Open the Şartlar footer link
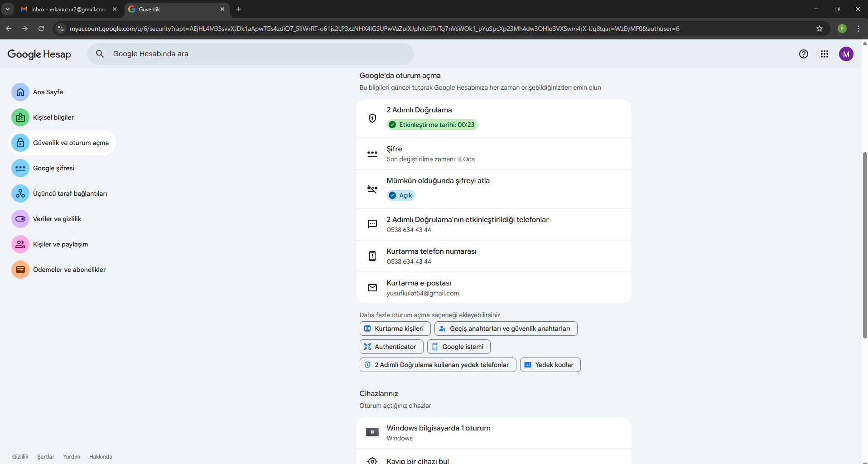Image resolution: width=868 pixels, height=464 pixels. point(46,457)
